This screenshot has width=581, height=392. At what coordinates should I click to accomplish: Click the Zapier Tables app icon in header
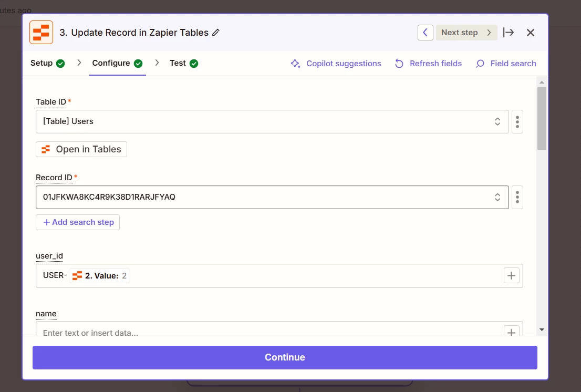point(41,32)
